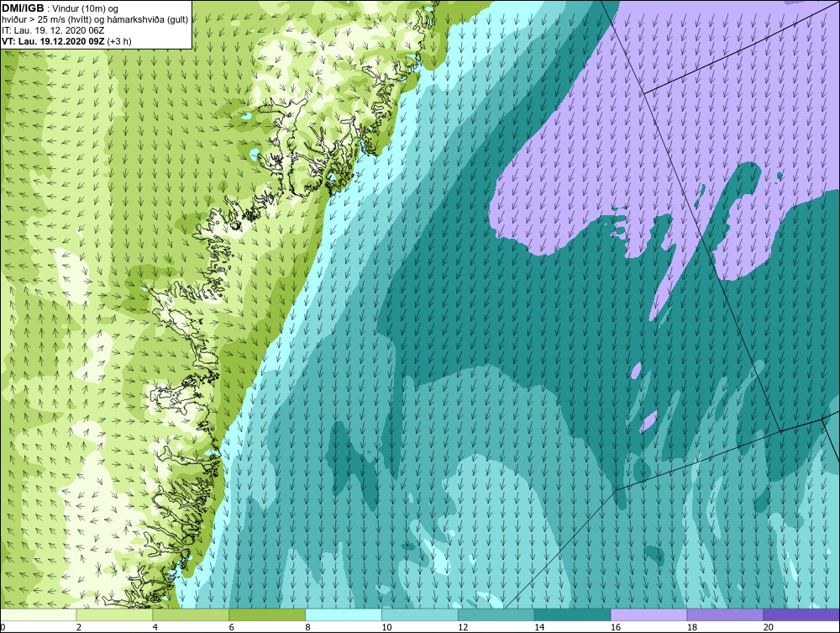Viewport: 840px width, 633px height.
Task: Click the 'IT: Lau. 19. 12. 2020 06Z' line
Action: click(x=52, y=30)
